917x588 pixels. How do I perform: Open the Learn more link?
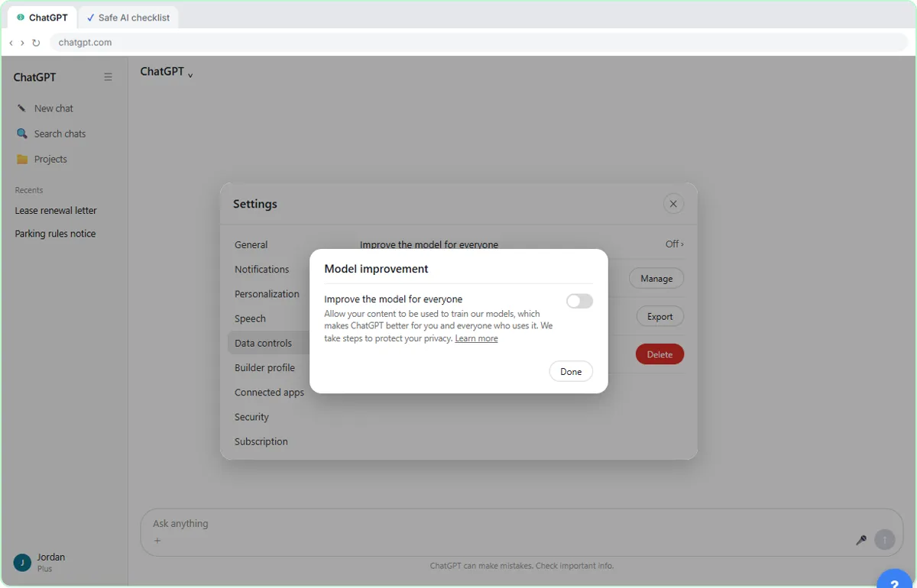point(476,338)
